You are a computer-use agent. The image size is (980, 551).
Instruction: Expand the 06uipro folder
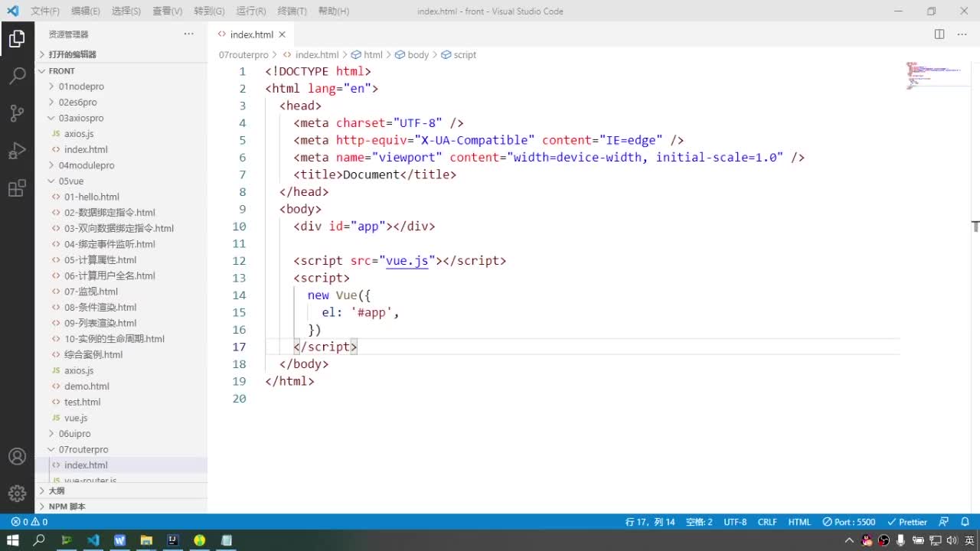click(x=122, y=433)
